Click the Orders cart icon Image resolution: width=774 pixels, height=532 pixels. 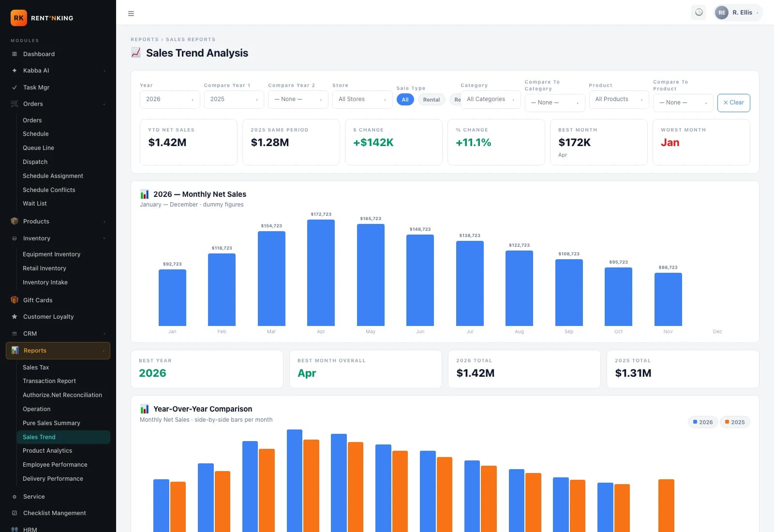(x=15, y=104)
